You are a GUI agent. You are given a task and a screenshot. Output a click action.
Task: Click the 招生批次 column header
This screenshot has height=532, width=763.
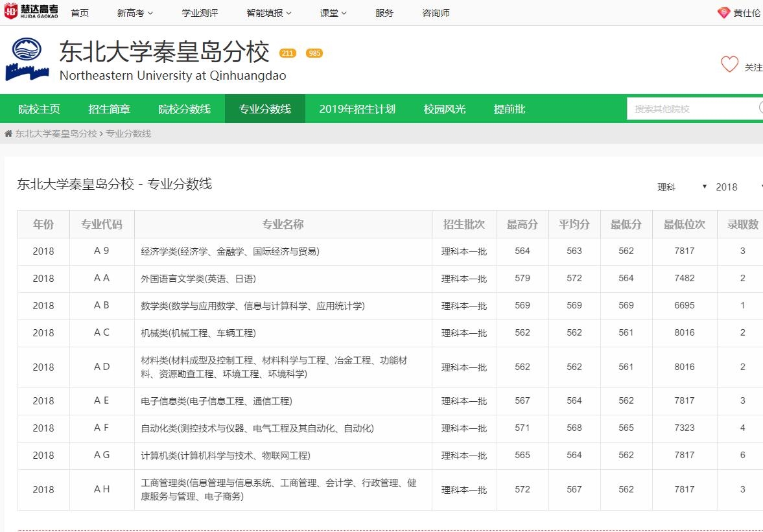464,224
